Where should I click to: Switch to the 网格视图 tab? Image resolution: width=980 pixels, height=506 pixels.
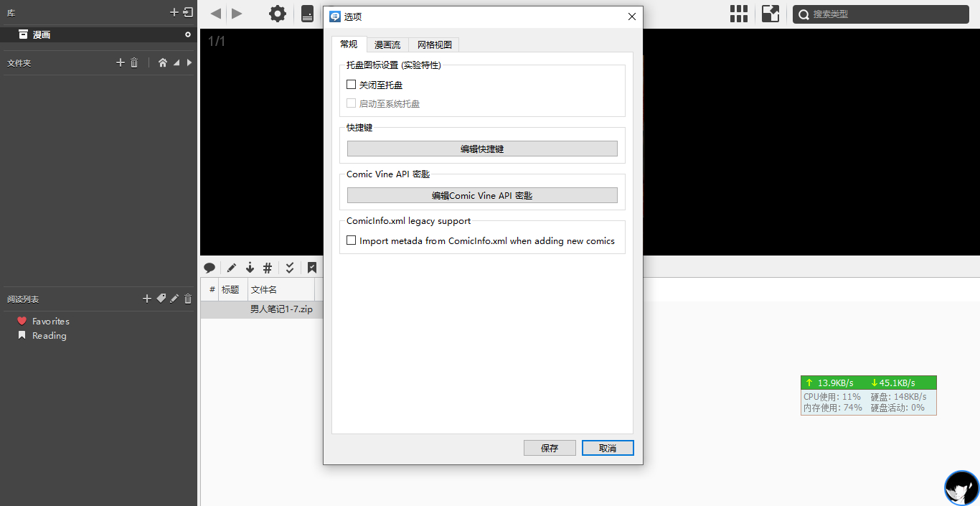(434, 44)
